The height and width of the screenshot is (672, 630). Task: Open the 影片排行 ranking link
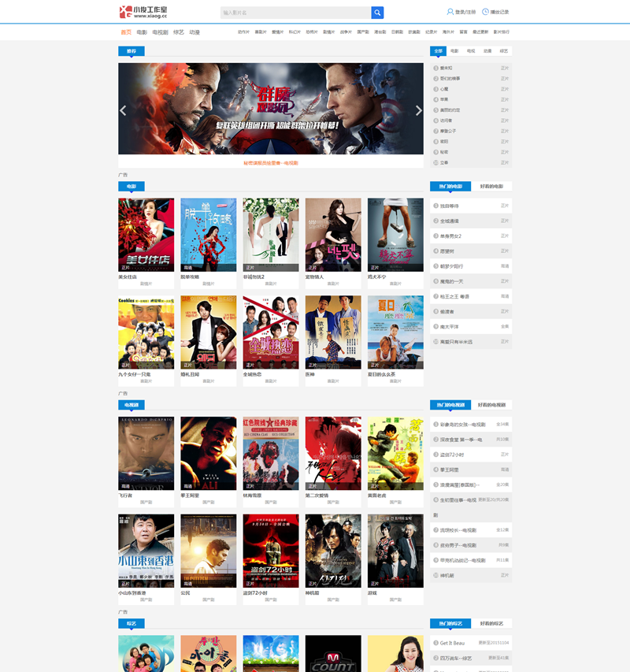coord(502,32)
